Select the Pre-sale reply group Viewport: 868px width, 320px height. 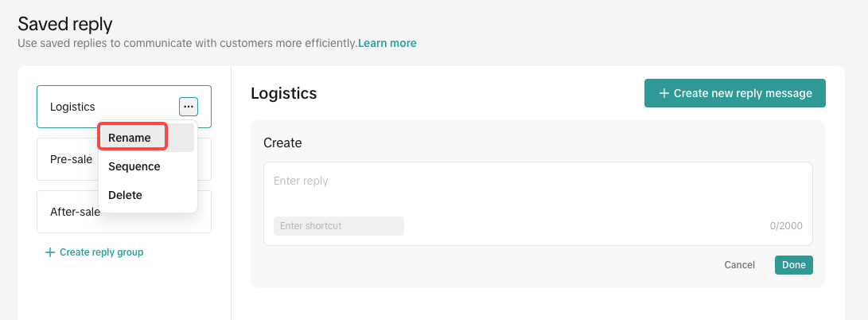click(70, 159)
